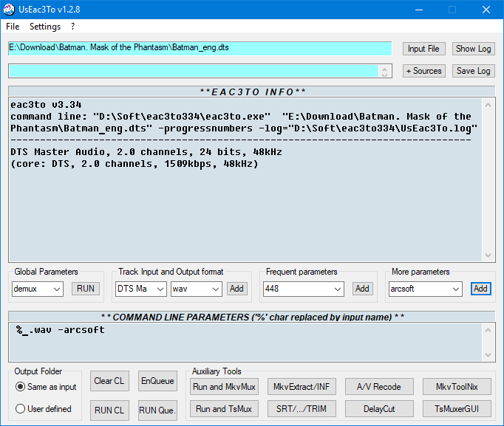Click the Input File button
The width and height of the screenshot is (504, 426).
click(423, 49)
